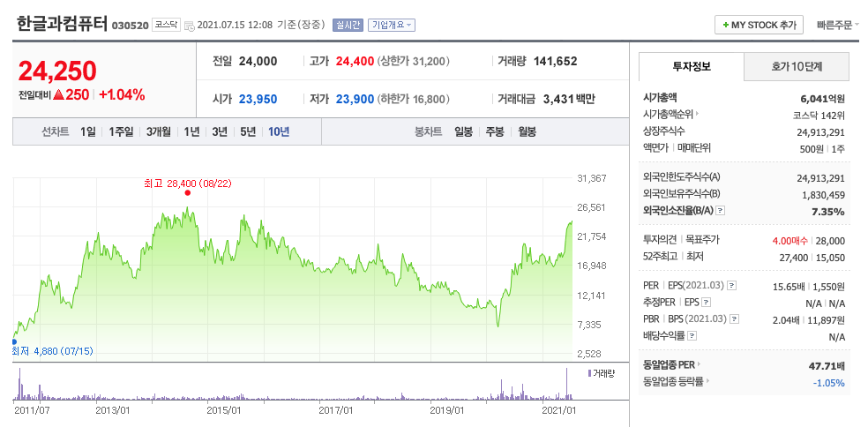Screen dimensions: 868x427
Task: Click the 코스닥 market badge
Action: click(x=166, y=25)
